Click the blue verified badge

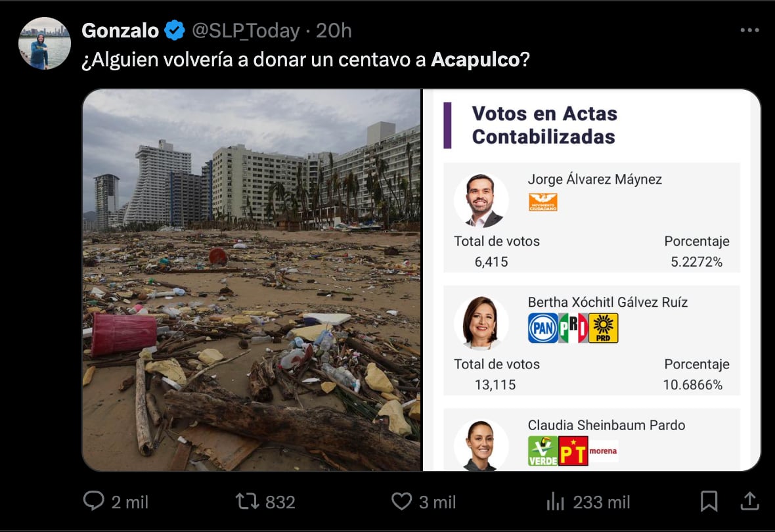click(174, 31)
